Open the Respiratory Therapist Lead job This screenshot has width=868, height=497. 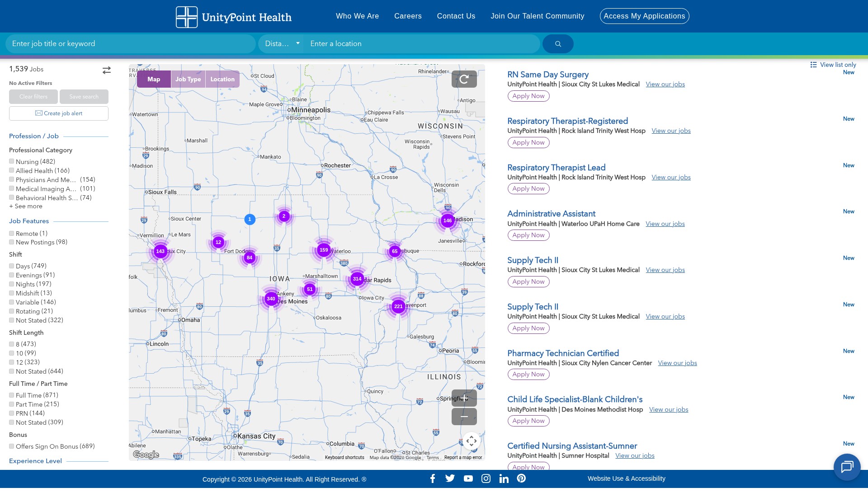(x=556, y=168)
